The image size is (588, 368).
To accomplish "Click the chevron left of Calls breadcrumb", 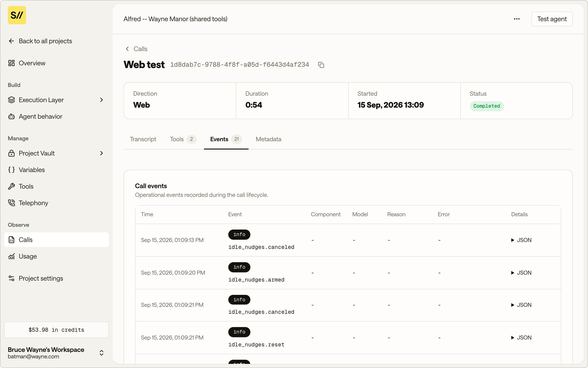I will [x=127, y=49].
